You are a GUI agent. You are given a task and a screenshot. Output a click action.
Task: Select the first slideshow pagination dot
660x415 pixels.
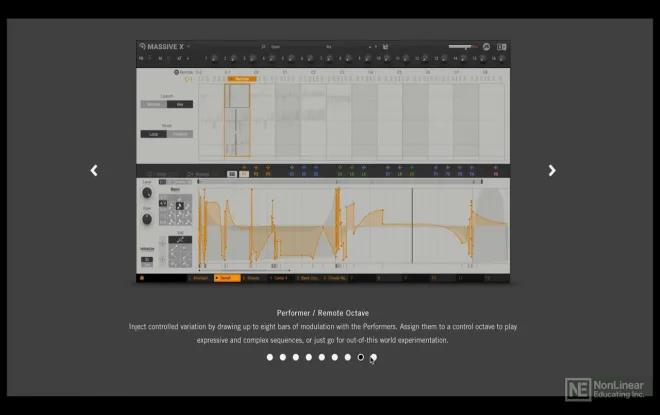tap(270, 357)
